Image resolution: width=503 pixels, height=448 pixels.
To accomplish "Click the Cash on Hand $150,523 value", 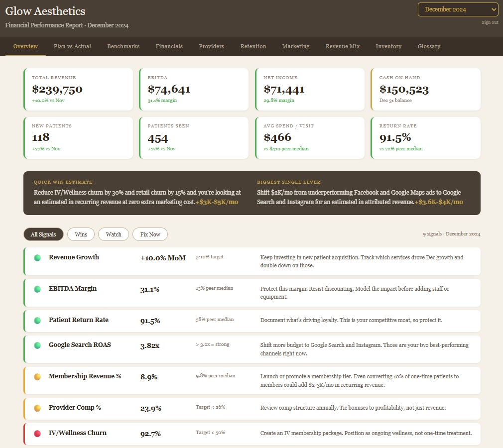I will [x=404, y=89].
